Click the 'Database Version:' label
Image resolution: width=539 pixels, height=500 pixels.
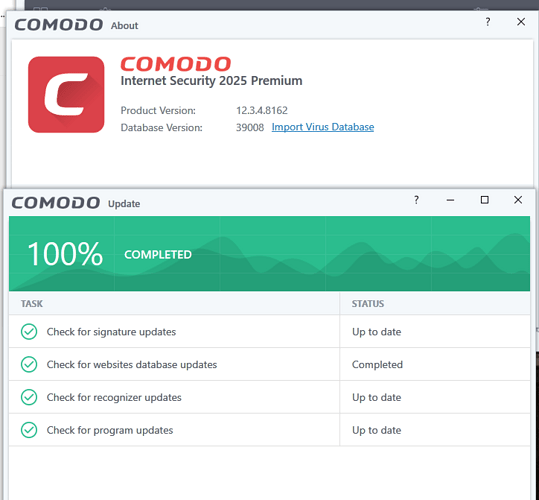[x=161, y=127]
